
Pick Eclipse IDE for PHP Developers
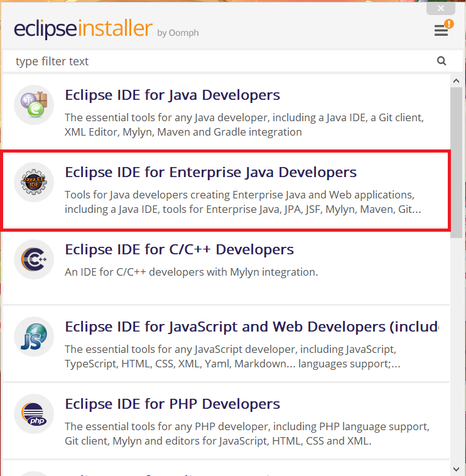click(172, 404)
